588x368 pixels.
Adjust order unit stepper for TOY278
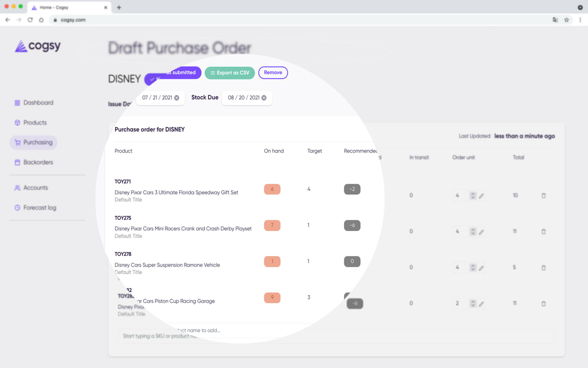pyautogui.click(x=473, y=268)
